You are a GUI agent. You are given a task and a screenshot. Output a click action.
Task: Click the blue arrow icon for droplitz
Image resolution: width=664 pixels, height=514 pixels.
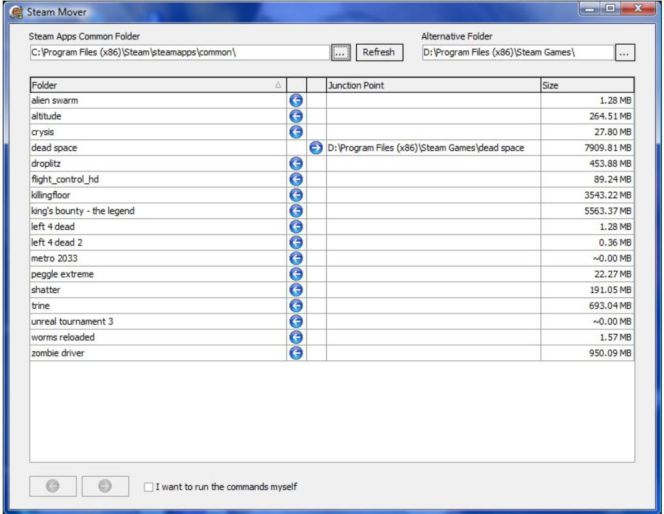pos(296,163)
